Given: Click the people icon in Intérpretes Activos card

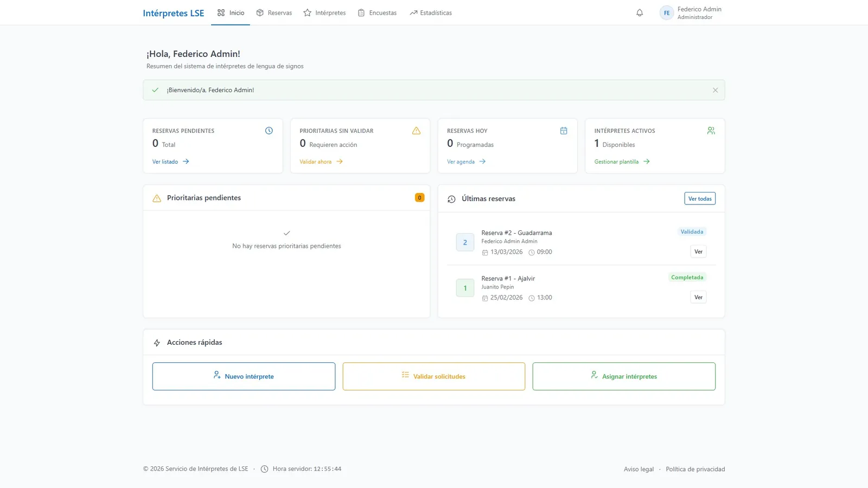Looking at the screenshot, I should [x=711, y=131].
